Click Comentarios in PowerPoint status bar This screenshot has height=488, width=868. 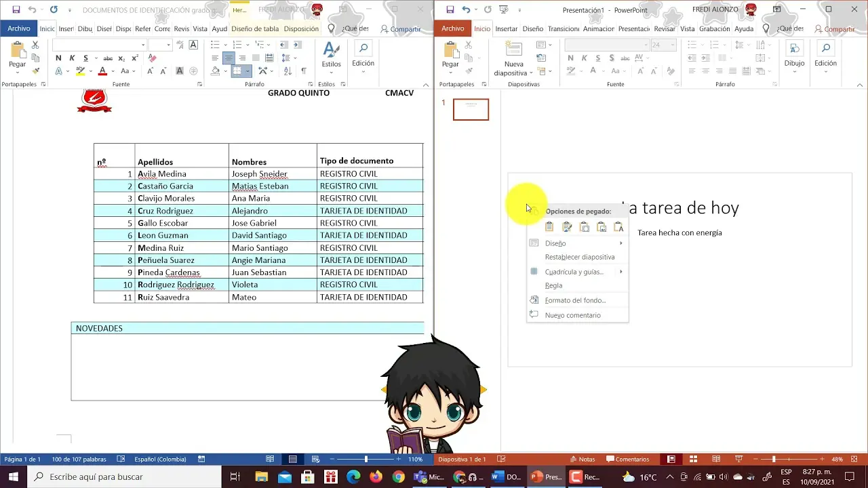coord(627,459)
